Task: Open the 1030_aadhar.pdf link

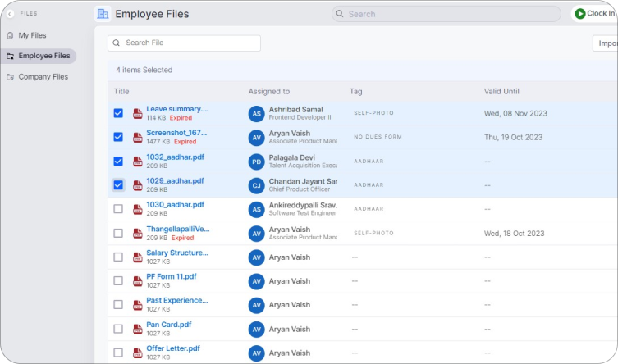Action: [x=175, y=205]
